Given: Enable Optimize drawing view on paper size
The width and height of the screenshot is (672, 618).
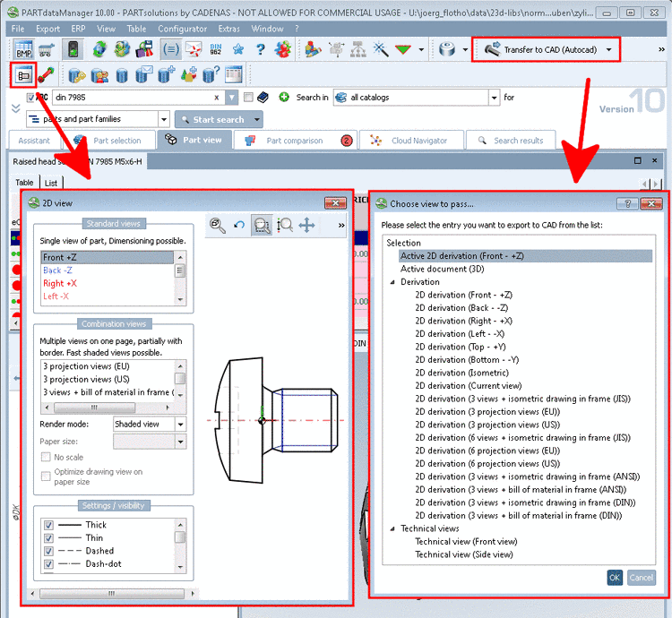Looking at the screenshot, I should [x=46, y=476].
